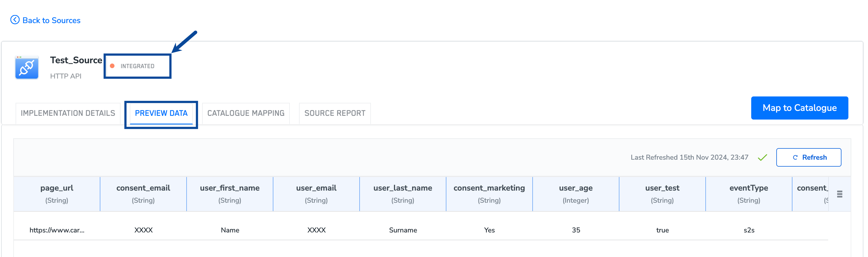This screenshot has width=868, height=257.
Task: Click the Map to Catalogue button
Action: (x=799, y=108)
